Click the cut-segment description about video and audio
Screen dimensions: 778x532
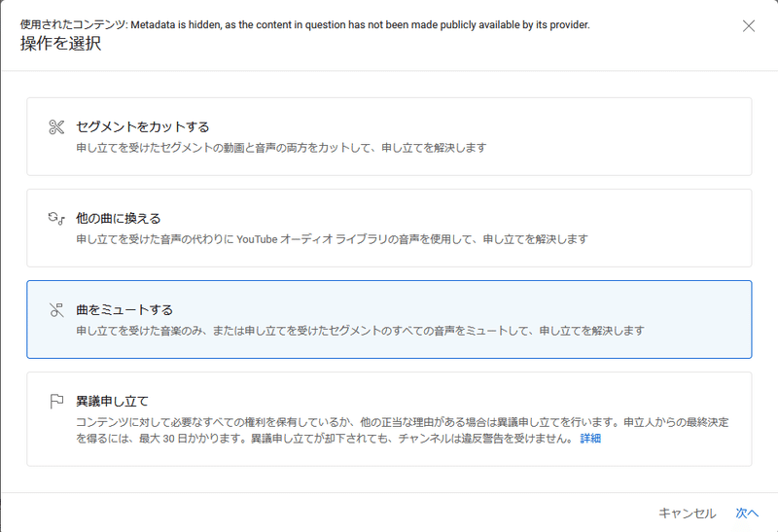281,148
